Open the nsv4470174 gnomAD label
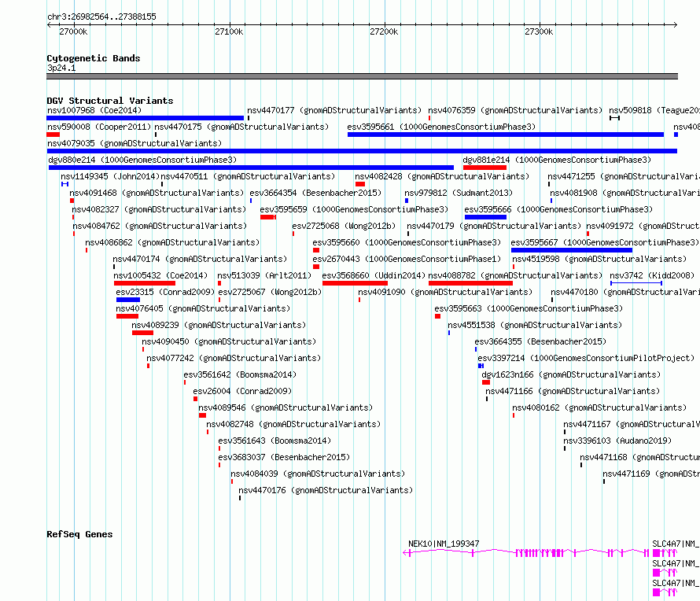Image resolution: width=700 pixels, height=601 pixels. 200,259
